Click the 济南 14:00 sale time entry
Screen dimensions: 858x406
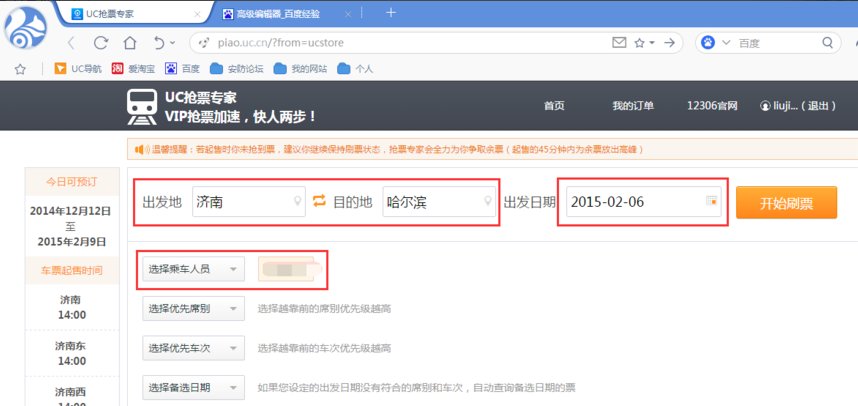72,308
